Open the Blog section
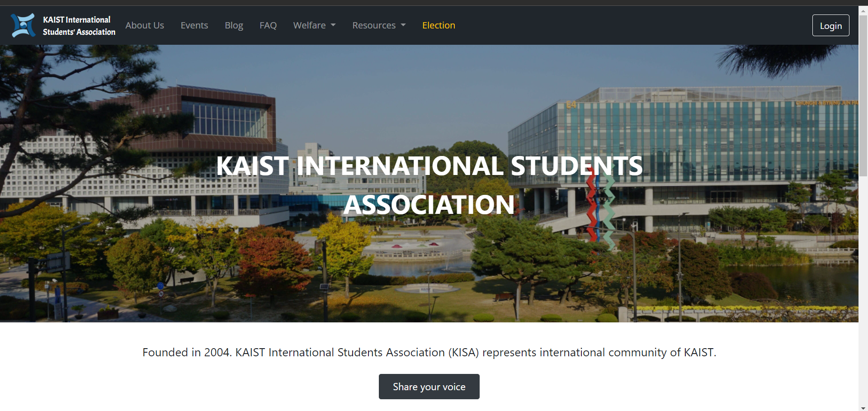Image resolution: width=868 pixels, height=411 pixels. (234, 25)
